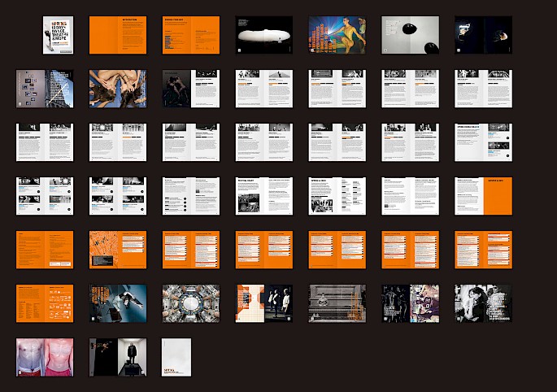Image resolution: width=557 pixels, height=392 pixels.
Task: Select the figure falling on blue background spread
Action: click(117, 303)
